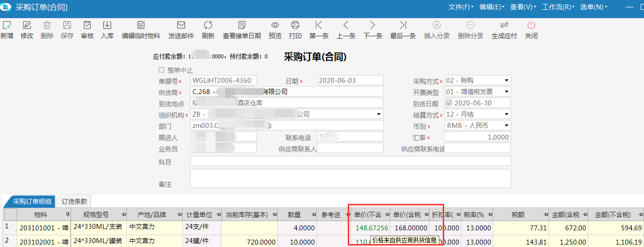Viewport: 644px width, 247px height.
Task: Open the 文件(F) menu
Action: click(x=461, y=7)
